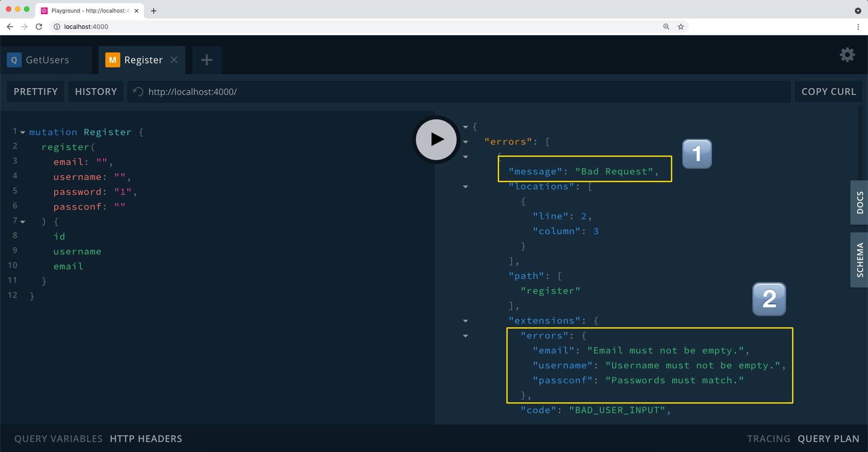Open the DOCS side panel
The height and width of the screenshot is (452, 868).
859,202
